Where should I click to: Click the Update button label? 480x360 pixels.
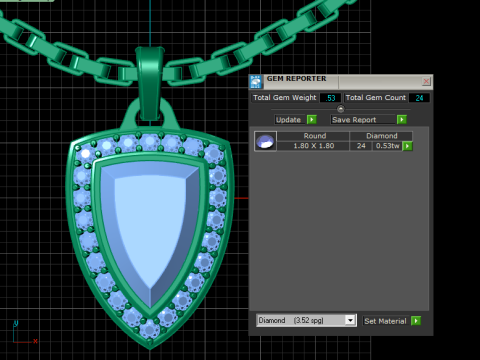point(289,120)
